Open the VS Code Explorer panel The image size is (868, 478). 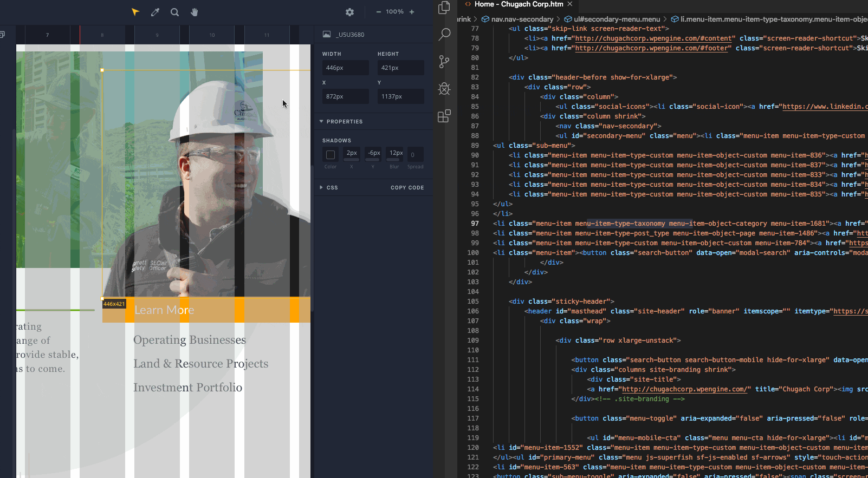click(444, 8)
